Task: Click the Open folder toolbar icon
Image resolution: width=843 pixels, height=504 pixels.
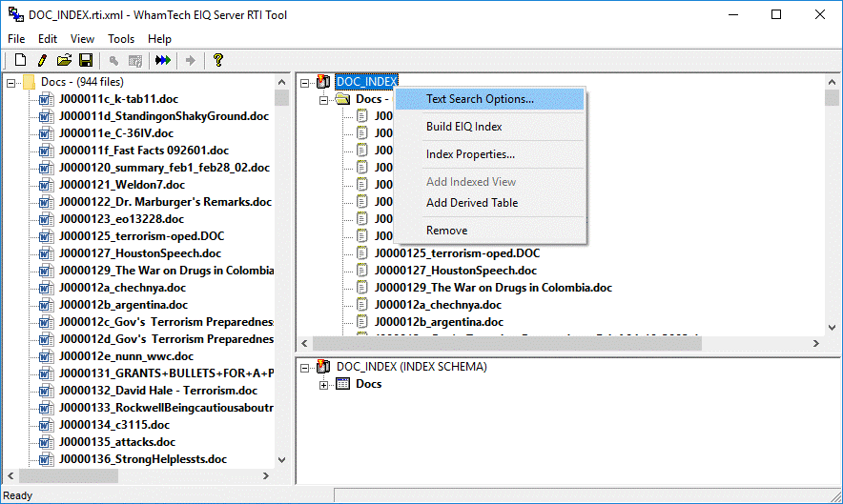Action: tap(64, 60)
